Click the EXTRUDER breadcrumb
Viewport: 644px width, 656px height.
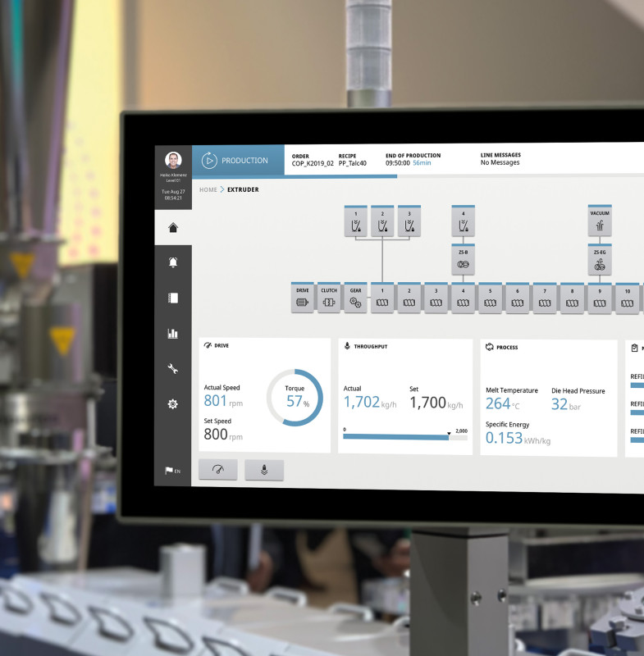point(243,189)
